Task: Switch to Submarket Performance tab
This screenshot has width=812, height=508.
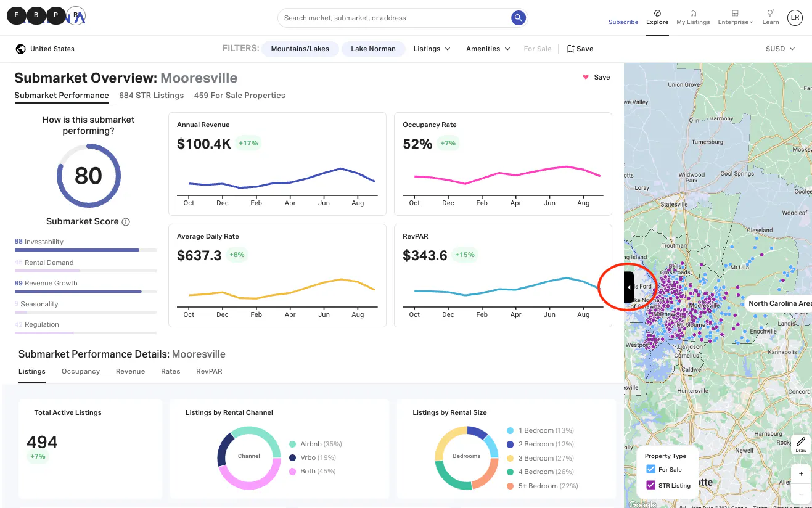Action: 62,96
